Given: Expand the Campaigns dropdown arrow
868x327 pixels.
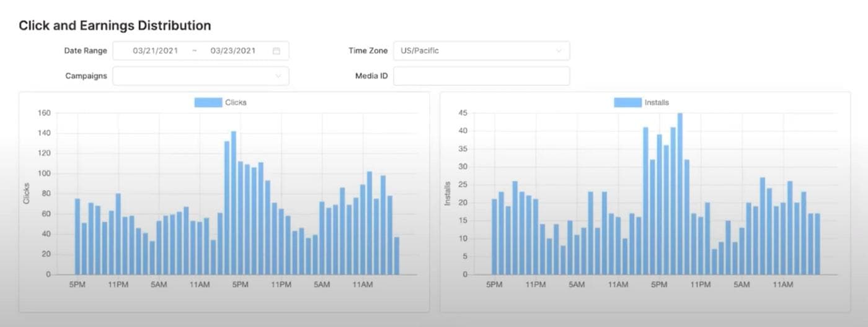Looking at the screenshot, I should 278,76.
